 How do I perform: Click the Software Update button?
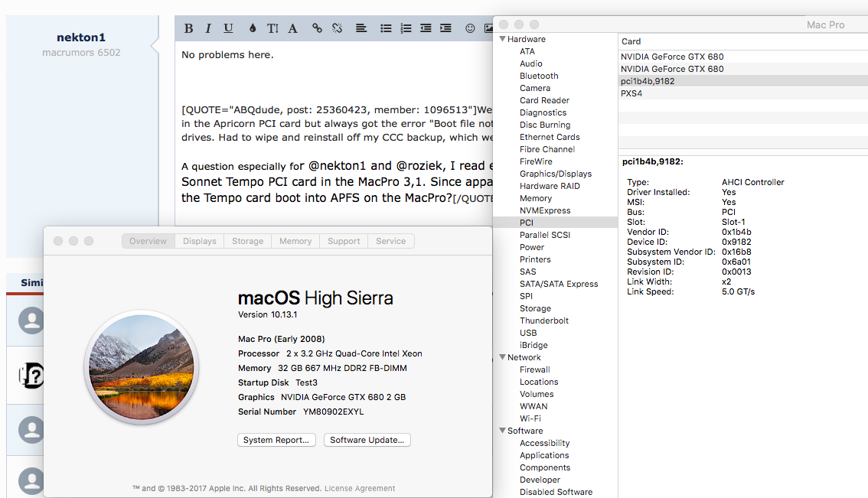coord(367,440)
